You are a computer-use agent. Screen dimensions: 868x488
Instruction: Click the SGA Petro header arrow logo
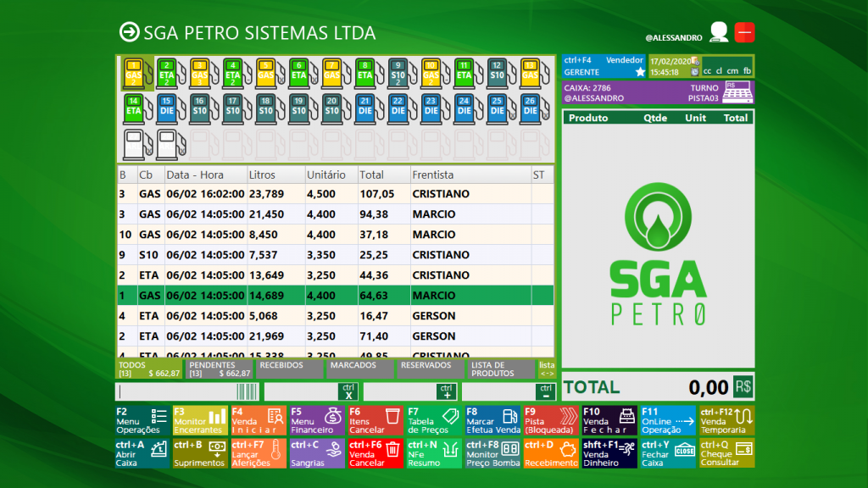coord(129,32)
